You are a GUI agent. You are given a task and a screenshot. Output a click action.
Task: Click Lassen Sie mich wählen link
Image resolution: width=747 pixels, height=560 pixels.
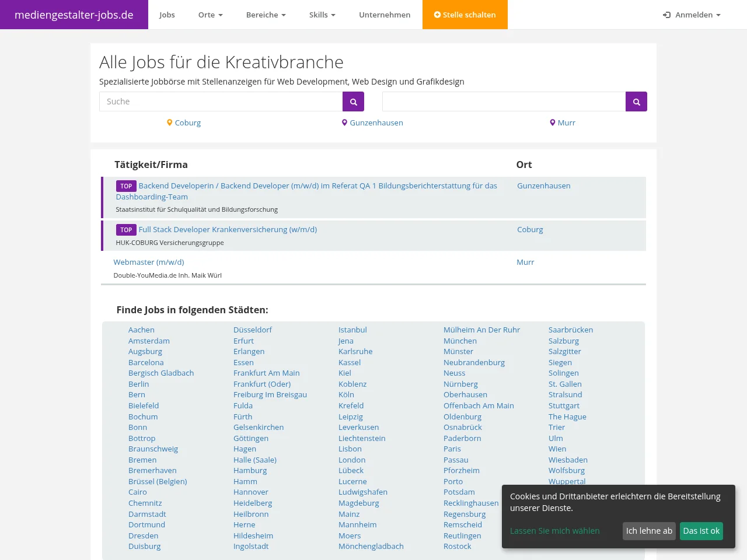pyautogui.click(x=555, y=531)
